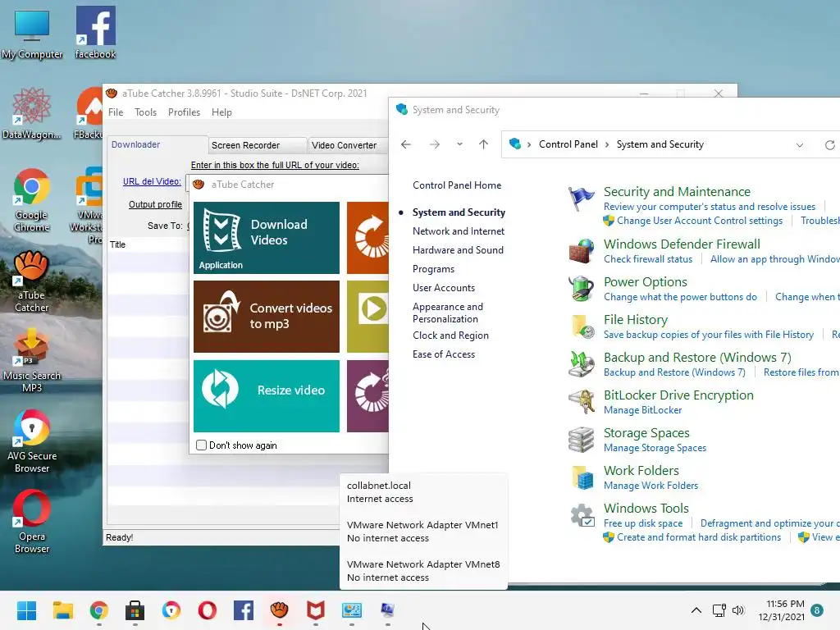Open the Tools menu in aTube Catcher

coord(146,112)
